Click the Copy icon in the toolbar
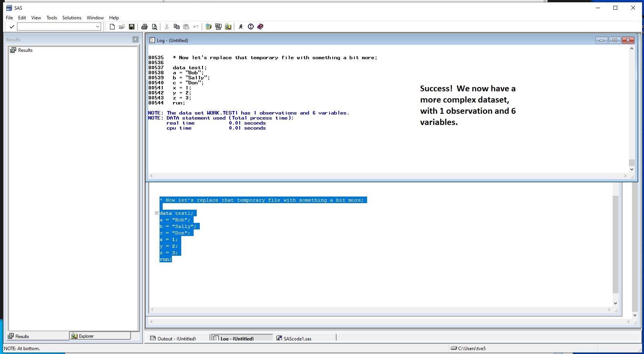644x354 pixels. [177, 27]
